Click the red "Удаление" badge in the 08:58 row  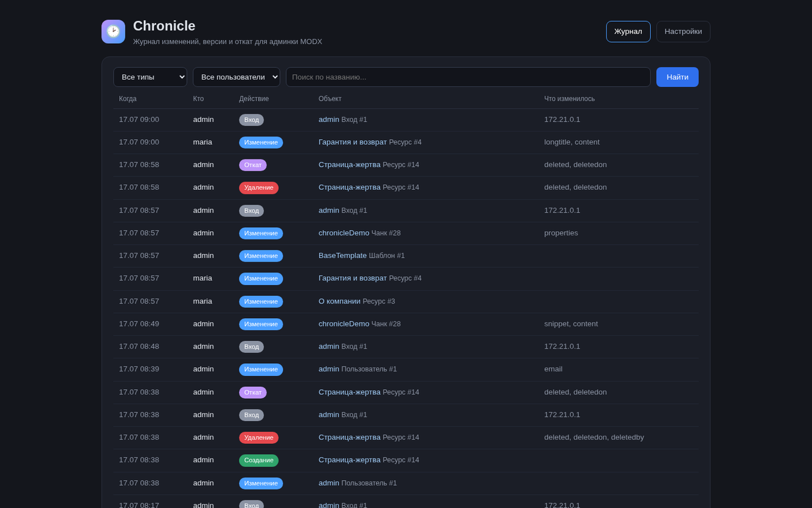259,188
